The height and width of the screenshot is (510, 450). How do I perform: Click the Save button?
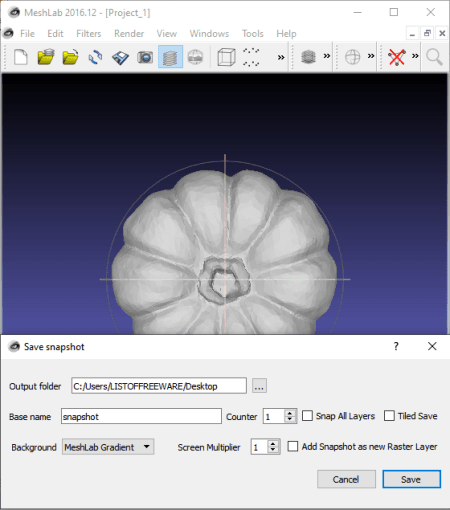point(412,479)
